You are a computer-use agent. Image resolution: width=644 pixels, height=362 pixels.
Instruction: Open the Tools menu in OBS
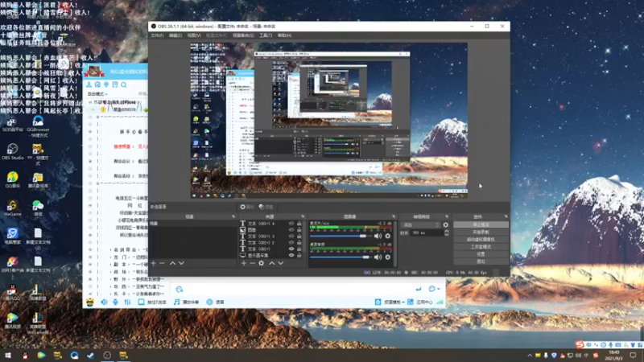tap(266, 35)
